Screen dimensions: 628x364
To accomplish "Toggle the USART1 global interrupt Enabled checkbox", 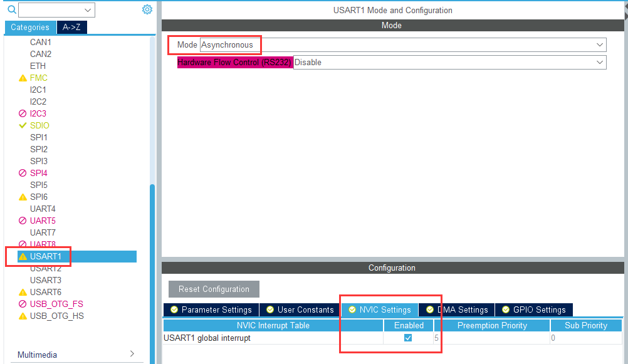I will pos(408,338).
